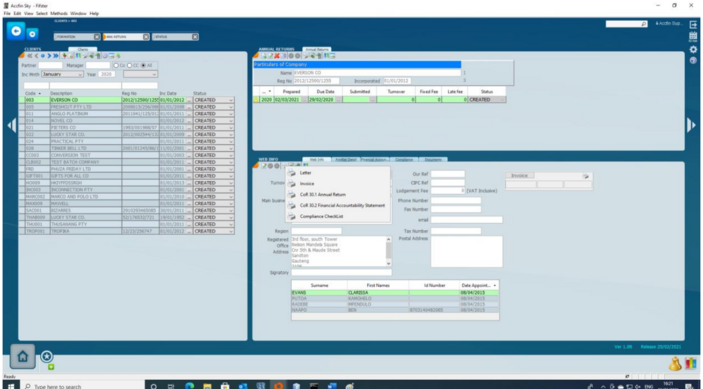
Task: Go to the first client record arrow
Action: [30, 56]
